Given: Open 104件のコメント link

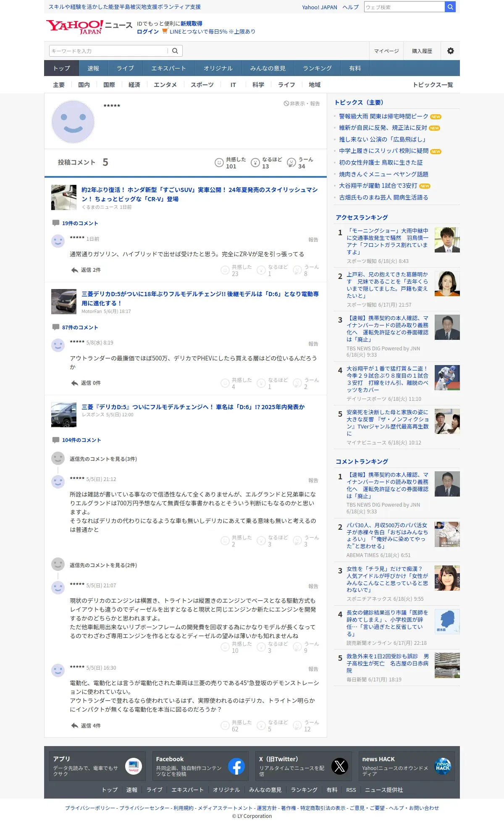Looking at the screenshot, I should click(81, 440).
